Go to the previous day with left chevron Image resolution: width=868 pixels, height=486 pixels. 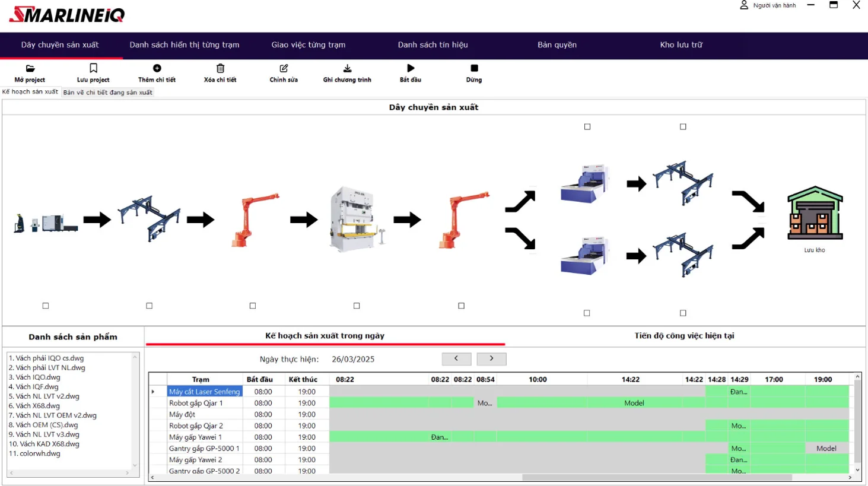[456, 358]
